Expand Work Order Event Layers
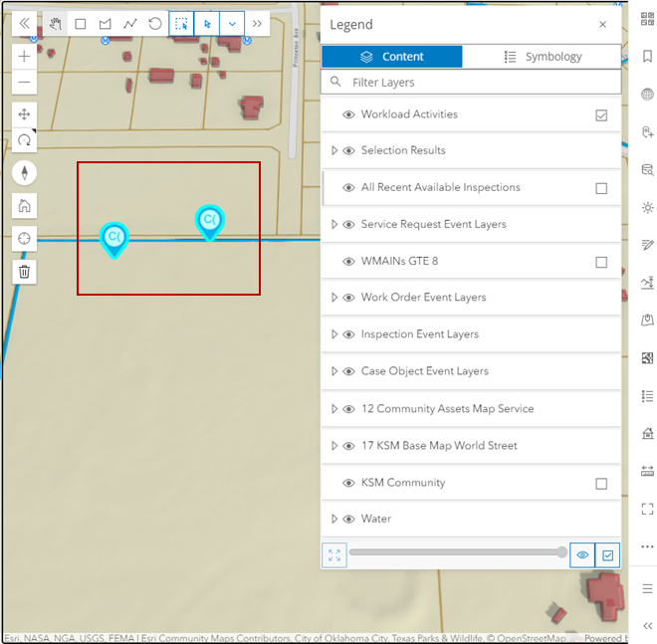The width and height of the screenshot is (657, 644). (334, 298)
